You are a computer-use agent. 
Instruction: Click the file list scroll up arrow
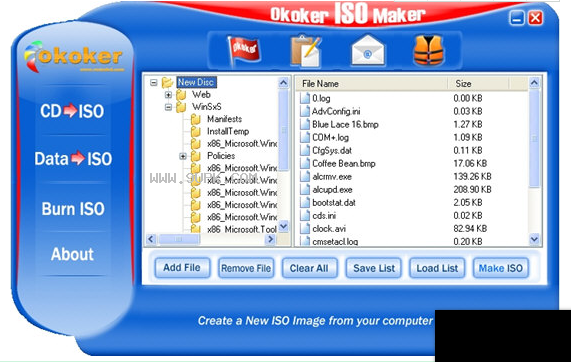[534, 83]
